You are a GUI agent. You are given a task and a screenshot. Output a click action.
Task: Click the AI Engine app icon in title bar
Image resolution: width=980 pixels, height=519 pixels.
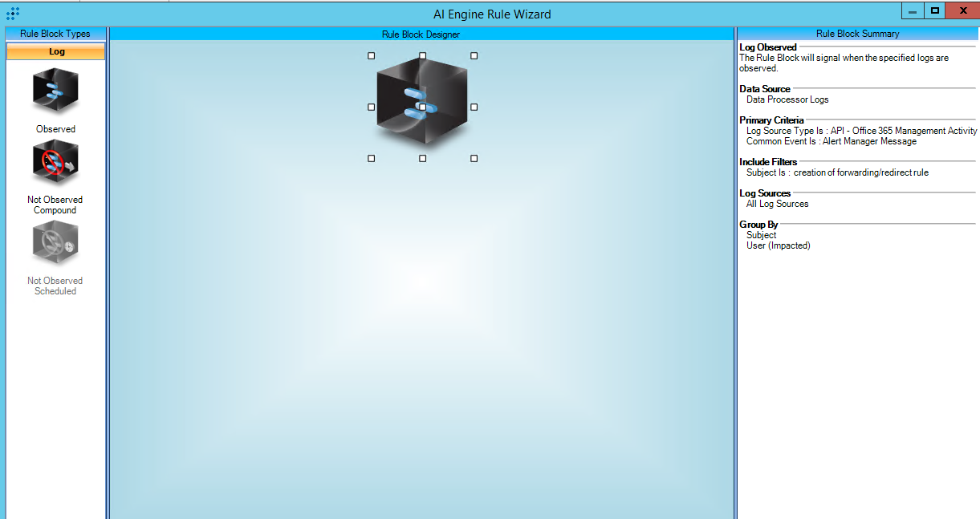click(13, 14)
